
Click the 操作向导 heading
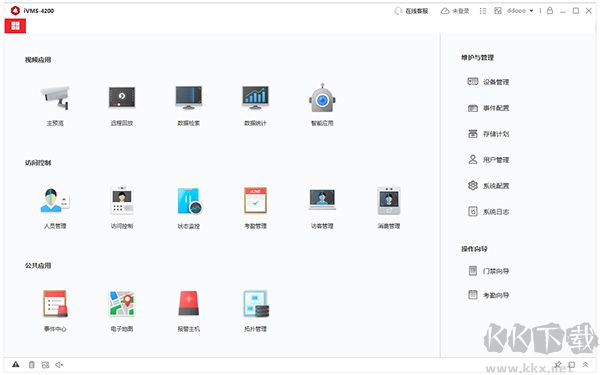tap(474, 249)
